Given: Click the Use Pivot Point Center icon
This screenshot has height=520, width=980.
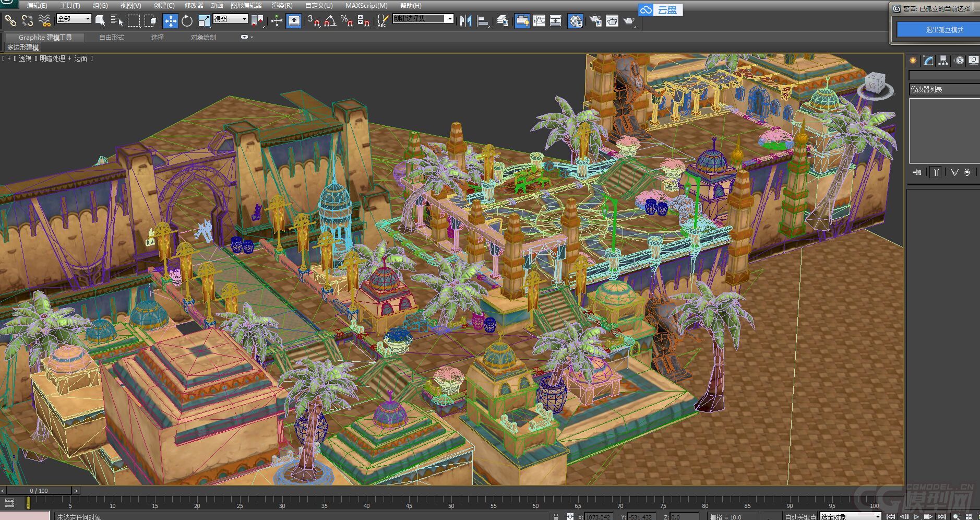Looking at the screenshot, I should (x=257, y=21).
